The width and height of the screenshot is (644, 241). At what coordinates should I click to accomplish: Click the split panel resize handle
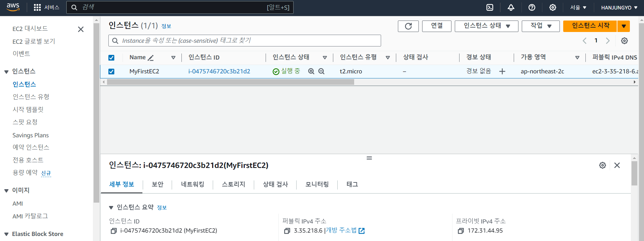(369, 158)
